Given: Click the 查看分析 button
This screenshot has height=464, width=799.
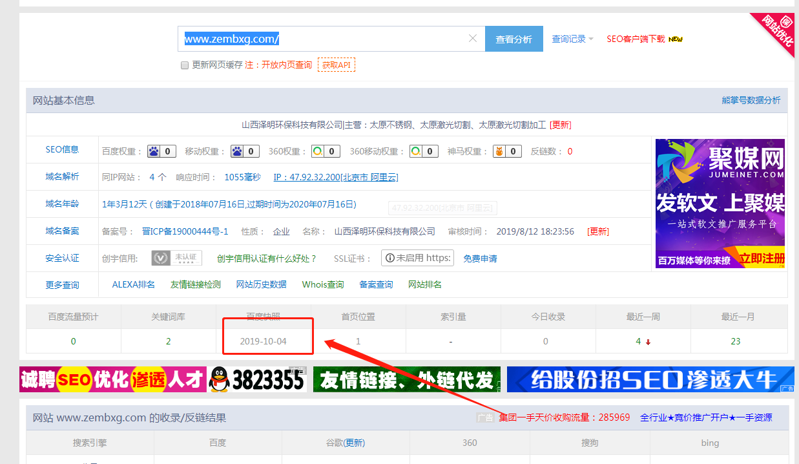Looking at the screenshot, I should point(514,39).
